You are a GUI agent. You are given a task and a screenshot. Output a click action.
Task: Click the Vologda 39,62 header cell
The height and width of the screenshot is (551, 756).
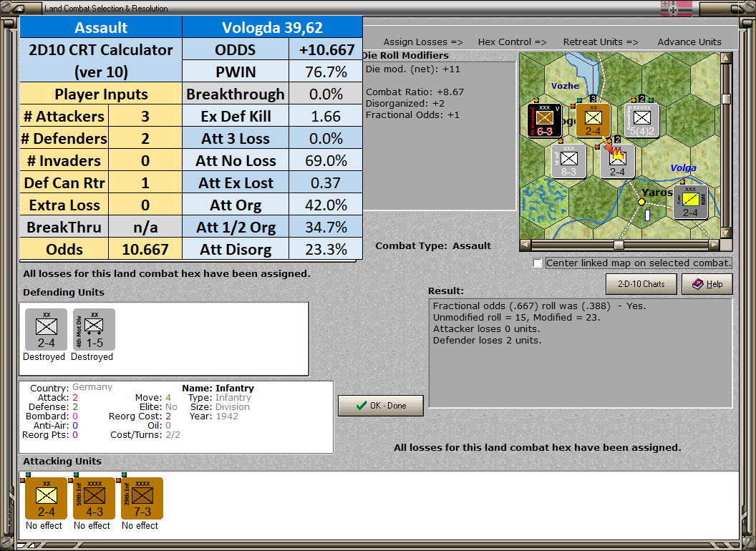tap(273, 27)
